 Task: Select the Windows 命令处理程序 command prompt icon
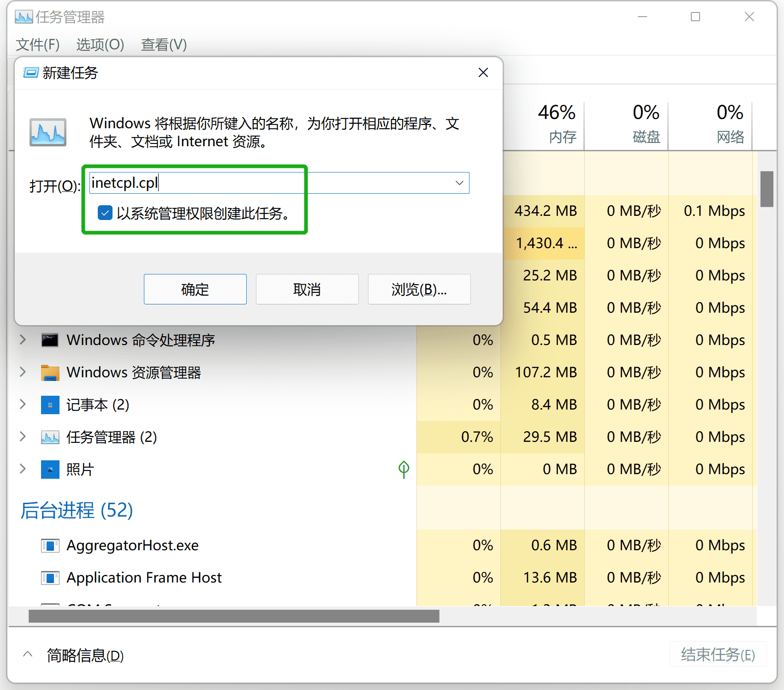coord(50,340)
